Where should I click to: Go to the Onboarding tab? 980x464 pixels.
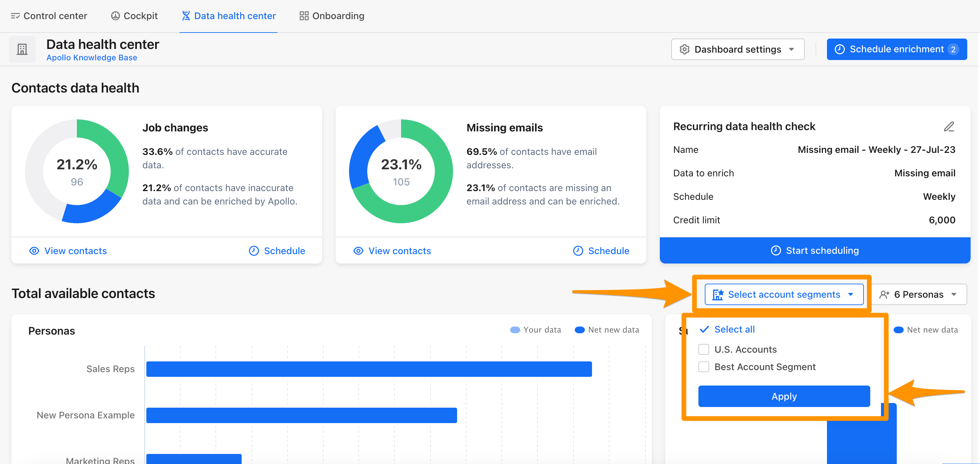point(332,16)
